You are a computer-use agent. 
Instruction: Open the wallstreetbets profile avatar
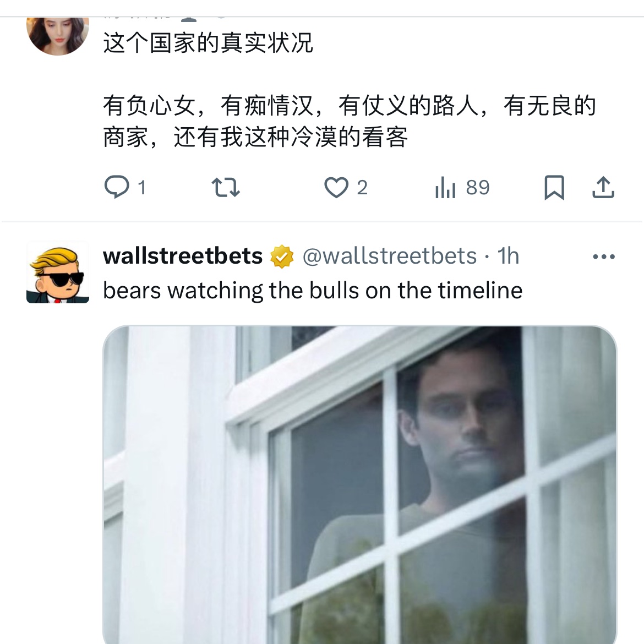click(58, 272)
